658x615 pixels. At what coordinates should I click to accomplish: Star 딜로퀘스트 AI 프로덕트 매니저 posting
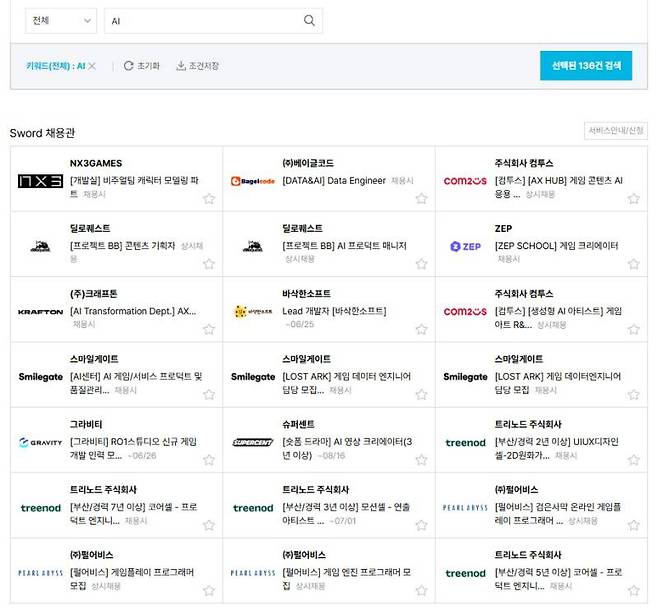click(421, 264)
